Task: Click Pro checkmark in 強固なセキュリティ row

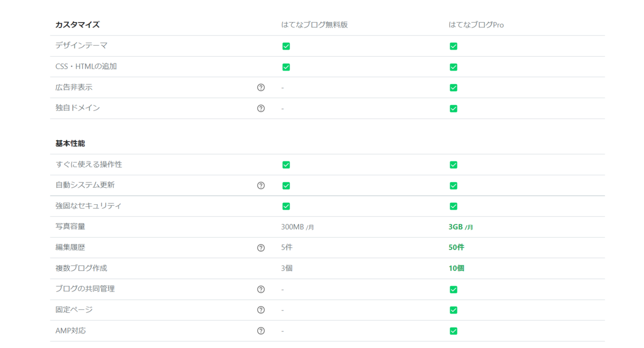Action: coord(453,206)
